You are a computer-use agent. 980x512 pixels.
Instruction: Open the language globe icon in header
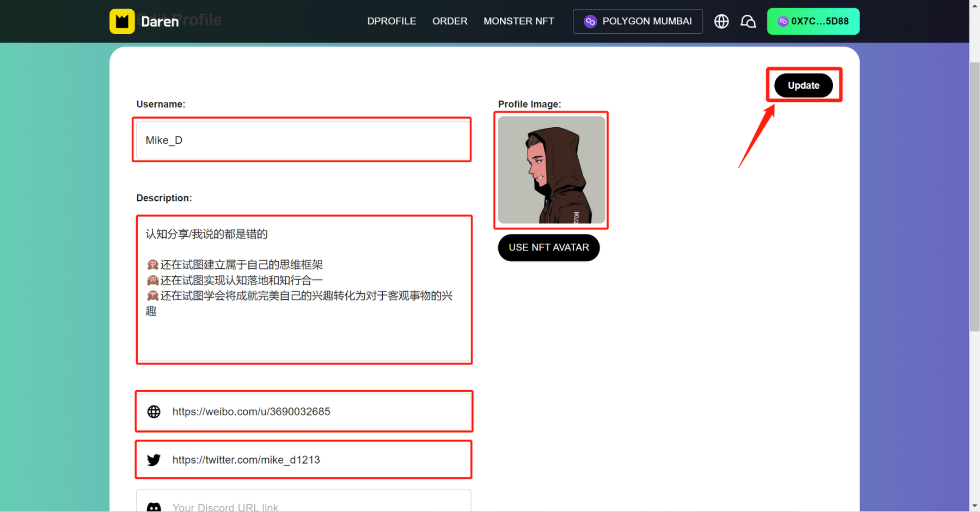click(x=721, y=21)
